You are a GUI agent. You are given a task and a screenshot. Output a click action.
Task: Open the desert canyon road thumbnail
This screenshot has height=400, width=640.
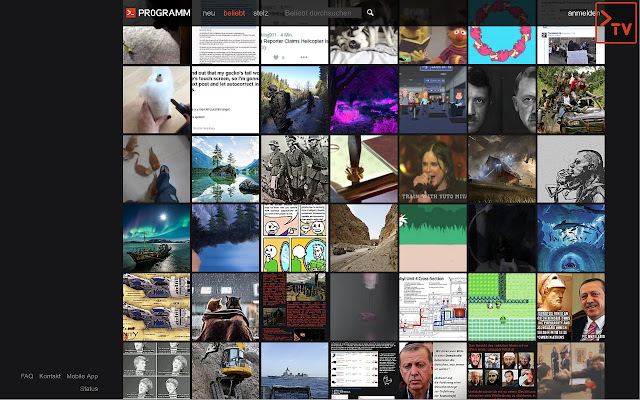pyautogui.click(x=364, y=238)
